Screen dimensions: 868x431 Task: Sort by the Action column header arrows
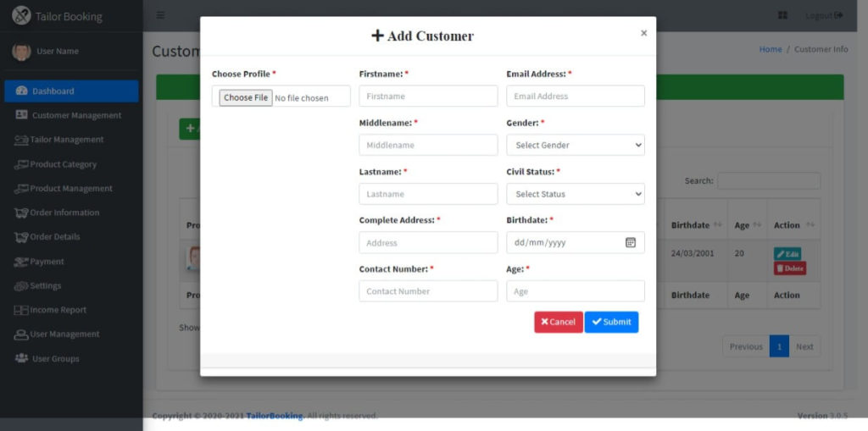810,225
